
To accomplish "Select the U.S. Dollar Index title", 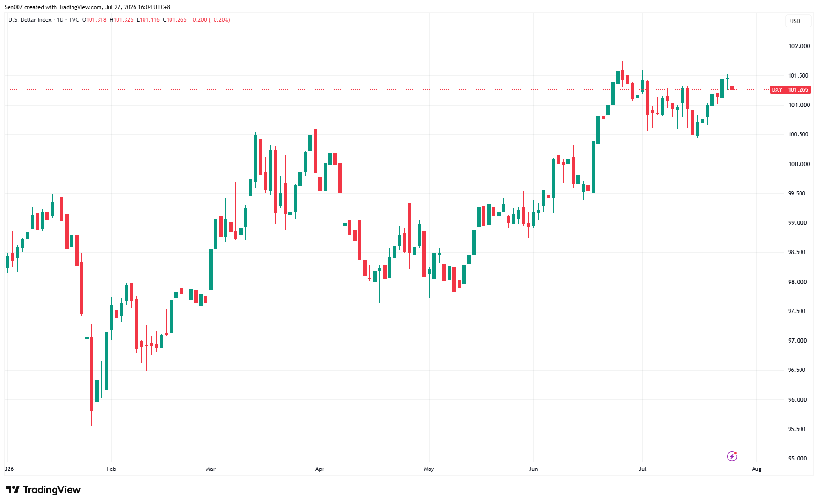I will [x=30, y=20].
